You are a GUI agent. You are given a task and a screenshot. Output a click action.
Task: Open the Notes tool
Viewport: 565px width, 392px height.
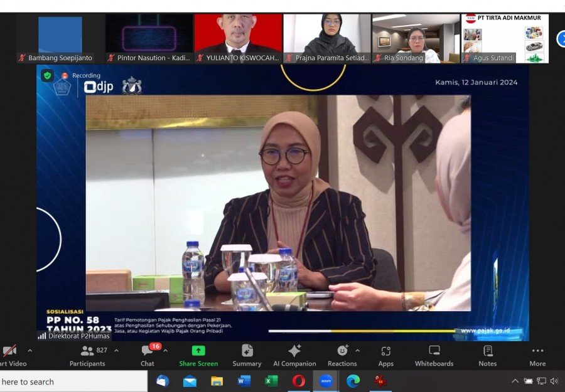click(x=487, y=355)
